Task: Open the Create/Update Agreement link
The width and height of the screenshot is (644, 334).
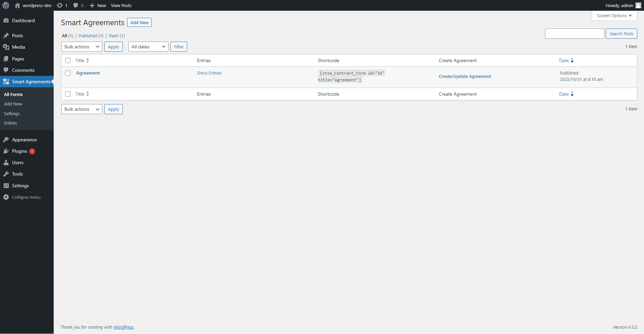Action: click(x=465, y=77)
